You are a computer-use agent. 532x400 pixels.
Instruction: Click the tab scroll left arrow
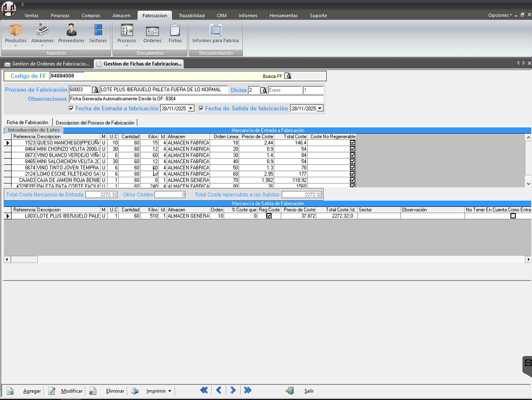pos(518,63)
